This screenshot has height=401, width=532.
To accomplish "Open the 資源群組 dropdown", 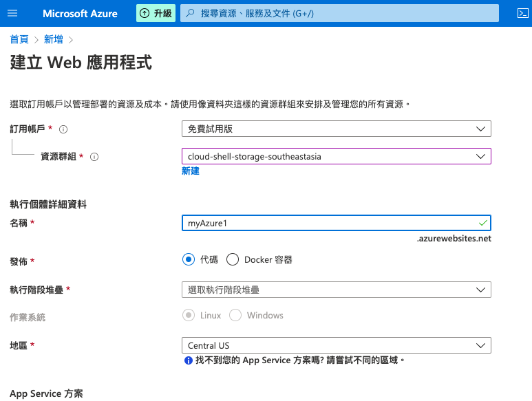I will pyautogui.click(x=337, y=156).
